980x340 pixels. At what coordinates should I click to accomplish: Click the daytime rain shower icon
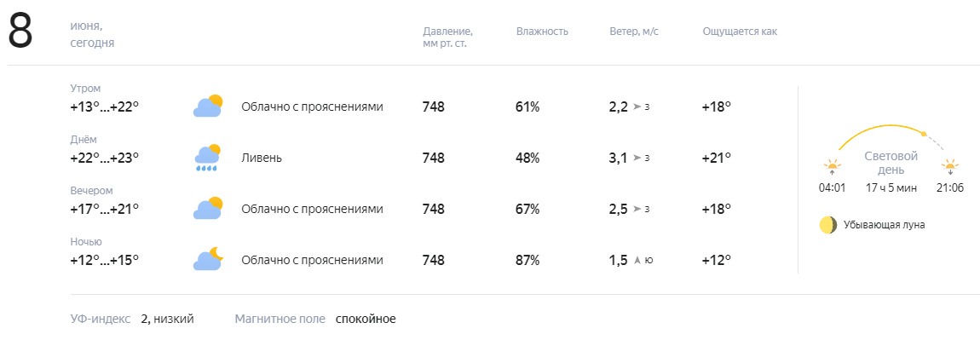tap(208, 158)
